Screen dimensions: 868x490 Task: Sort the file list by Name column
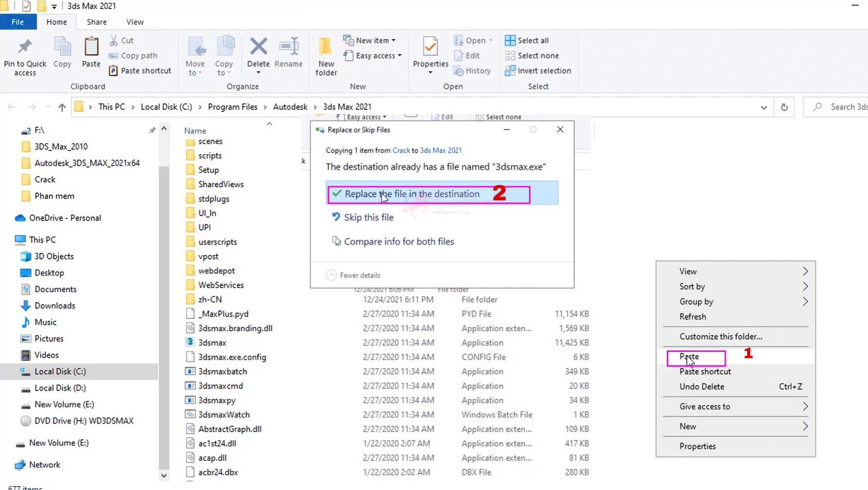pos(195,131)
